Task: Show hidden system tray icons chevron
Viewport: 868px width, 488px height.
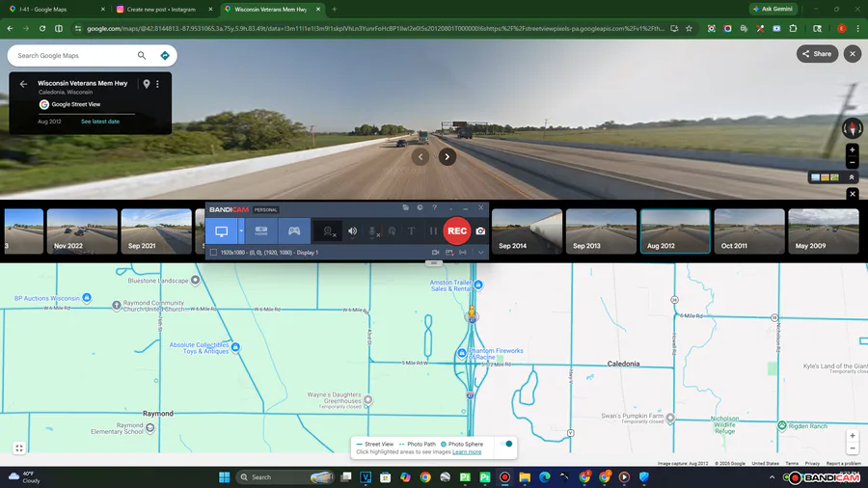Action: pos(772,477)
